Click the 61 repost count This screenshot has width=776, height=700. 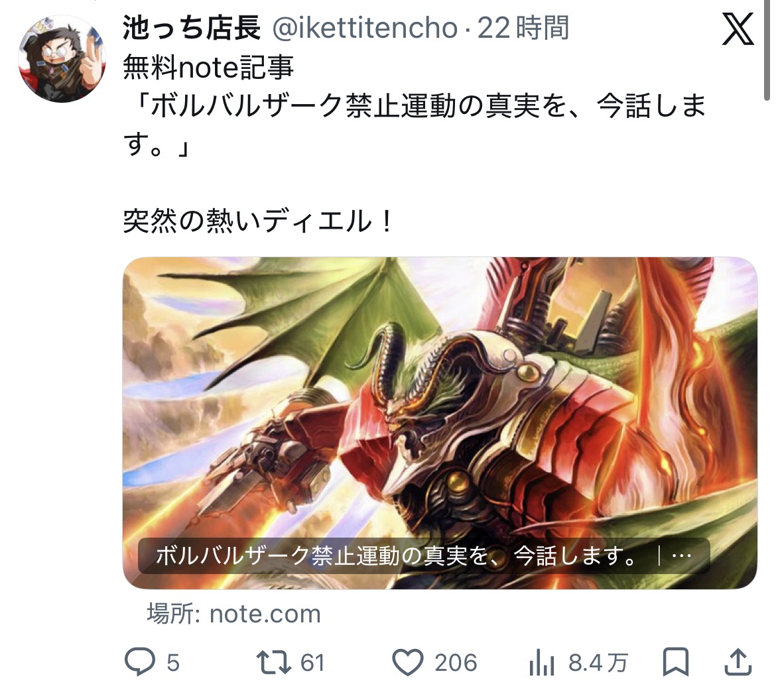(x=312, y=663)
